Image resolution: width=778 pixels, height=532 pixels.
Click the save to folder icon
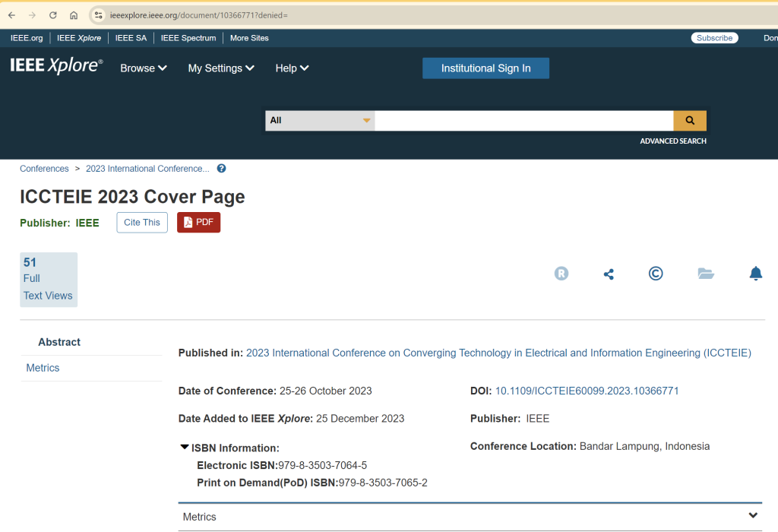point(706,274)
